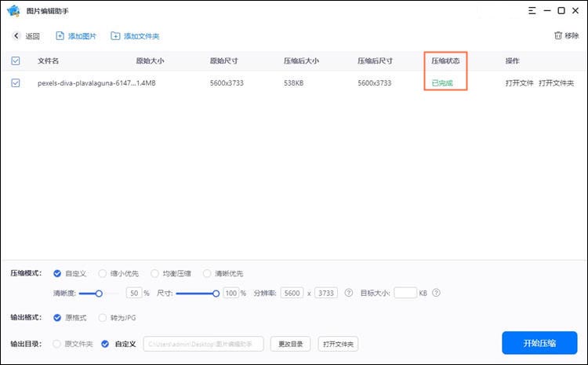This screenshot has height=365, width=588.
Task: Click the 原始尺寸 column header
Action: (224, 61)
